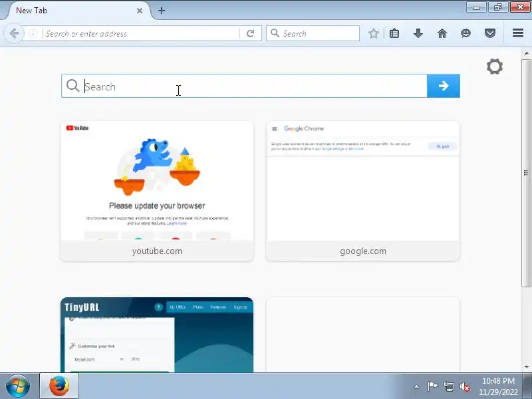Open the google.com tile thumbnail
Screen dimensions: 532x399
pyautogui.click(x=363, y=181)
